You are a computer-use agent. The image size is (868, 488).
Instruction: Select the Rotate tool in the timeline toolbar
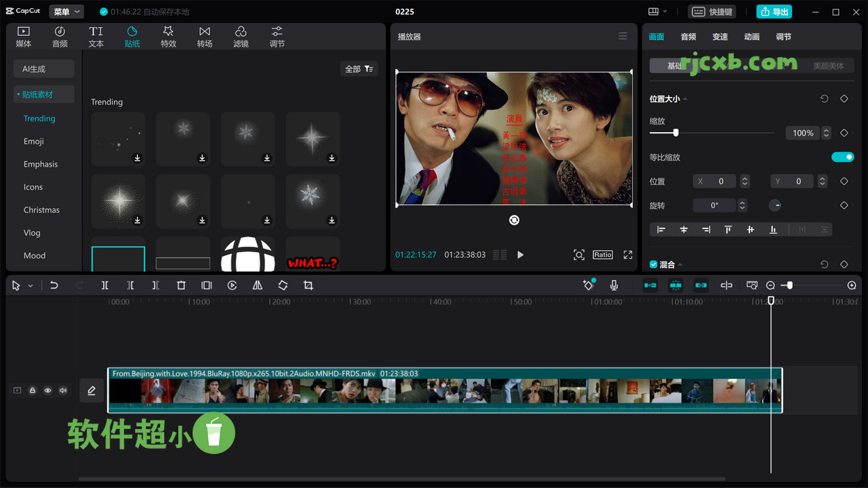[283, 285]
